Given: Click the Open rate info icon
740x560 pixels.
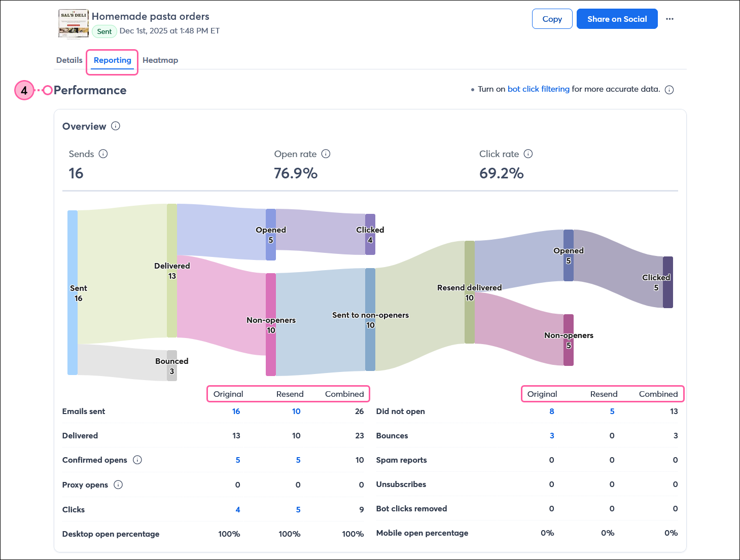Looking at the screenshot, I should pos(326,154).
